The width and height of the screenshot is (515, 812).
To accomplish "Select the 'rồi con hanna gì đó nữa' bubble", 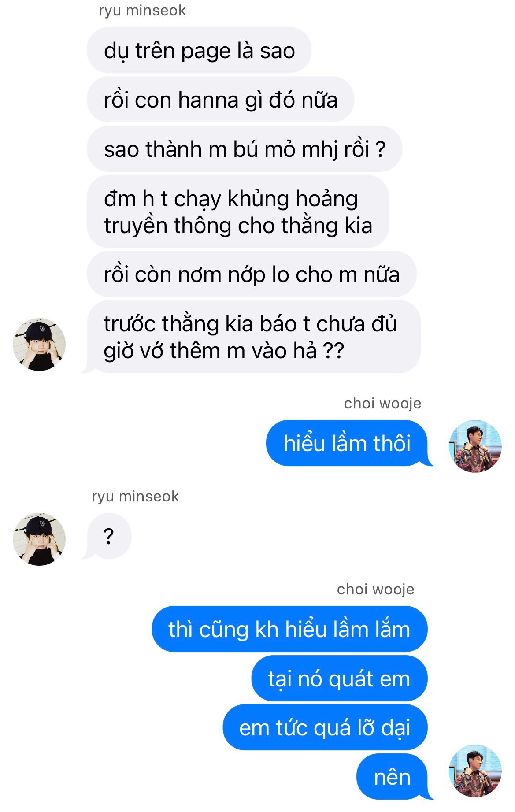I will [x=220, y=100].
